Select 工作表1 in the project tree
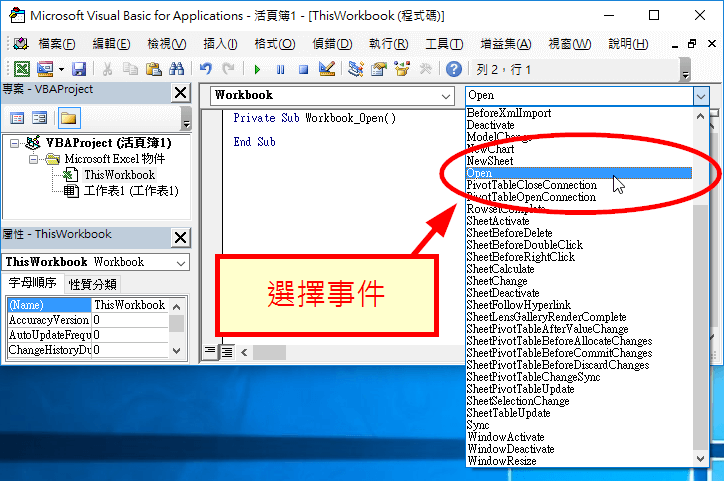The height and width of the screenshot is (481, 724). [130, 190]
